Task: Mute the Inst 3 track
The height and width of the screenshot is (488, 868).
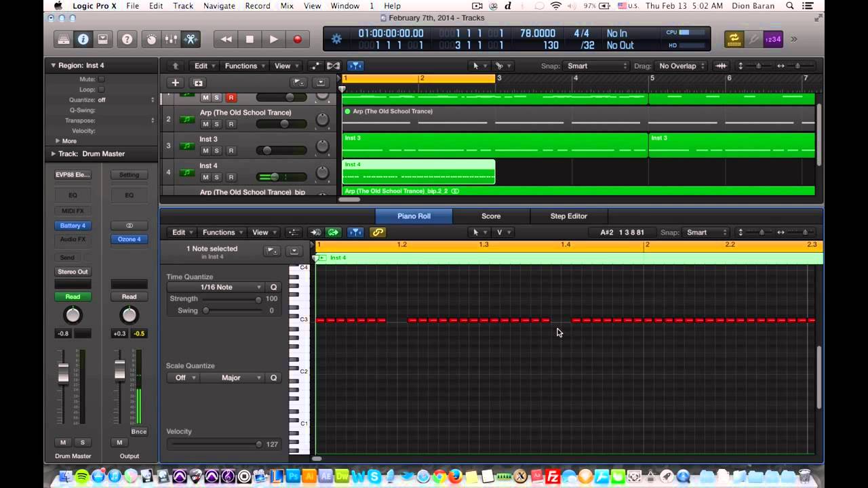Action: pos(205,150)
